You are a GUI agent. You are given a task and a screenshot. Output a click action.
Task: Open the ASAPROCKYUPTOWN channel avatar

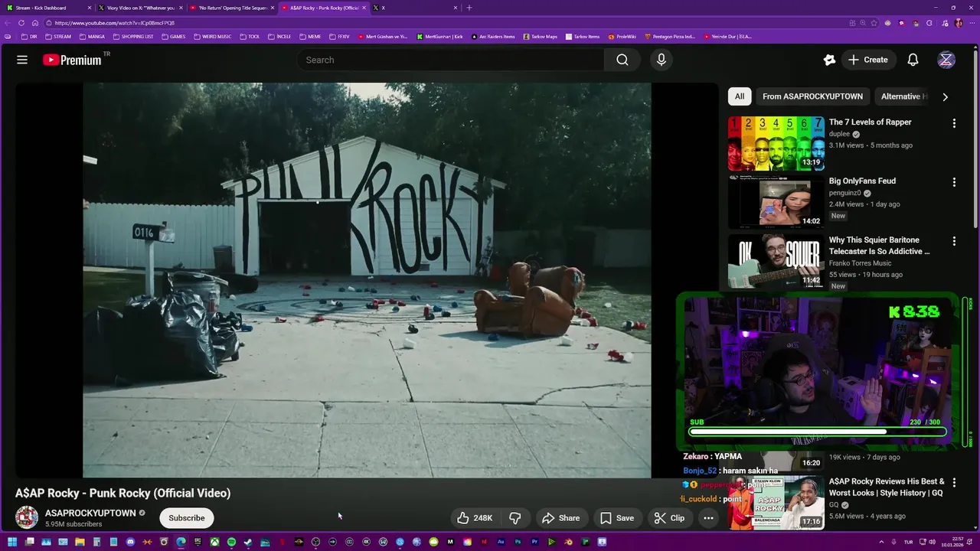tap(27, 518)
